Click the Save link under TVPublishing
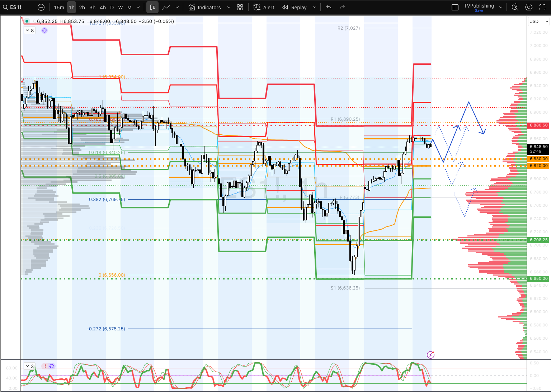The height and width of the screenshot is (392, 551). click(479, 11)
